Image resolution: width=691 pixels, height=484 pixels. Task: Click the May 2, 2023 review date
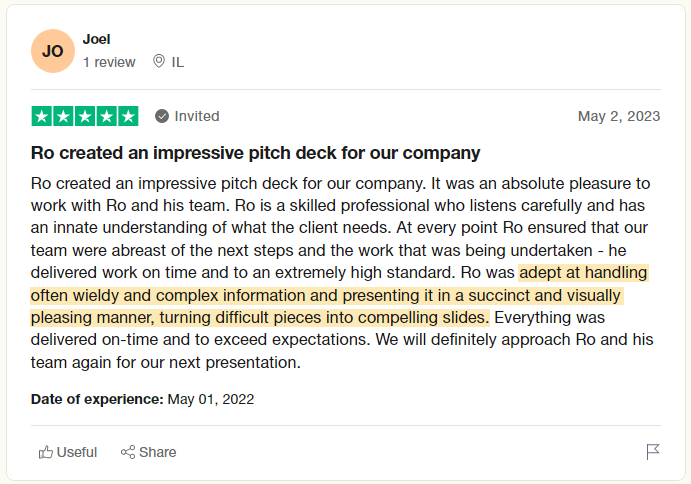619,116
